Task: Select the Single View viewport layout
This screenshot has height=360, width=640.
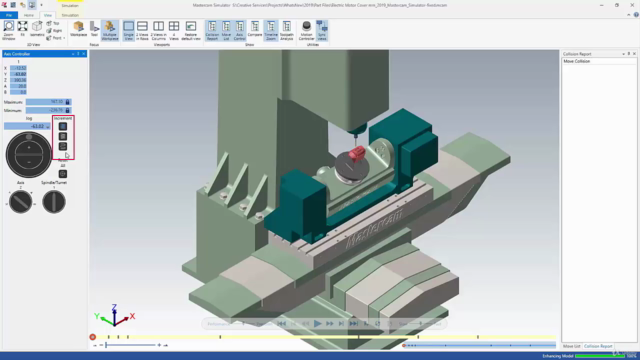Action: (129, 30)
